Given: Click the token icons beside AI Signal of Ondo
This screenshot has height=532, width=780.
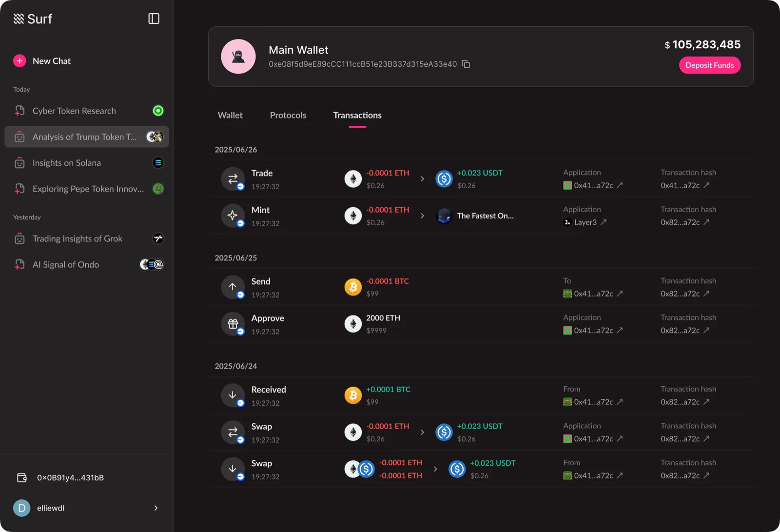Looking at the screenshot, I should pyautogui.click(x=152, y=264).
